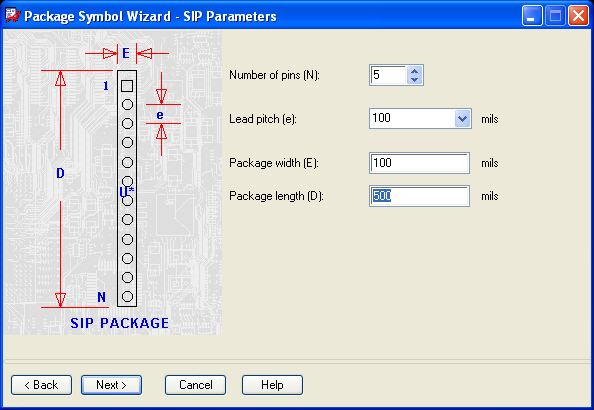Click the Number of pins field
Image resolution: width=594 pixels, height=410 pixels.
388,75
